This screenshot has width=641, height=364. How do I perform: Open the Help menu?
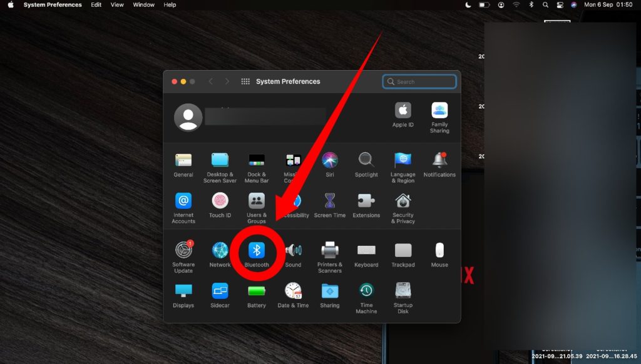pyautogui.click(x=170, y=5)
